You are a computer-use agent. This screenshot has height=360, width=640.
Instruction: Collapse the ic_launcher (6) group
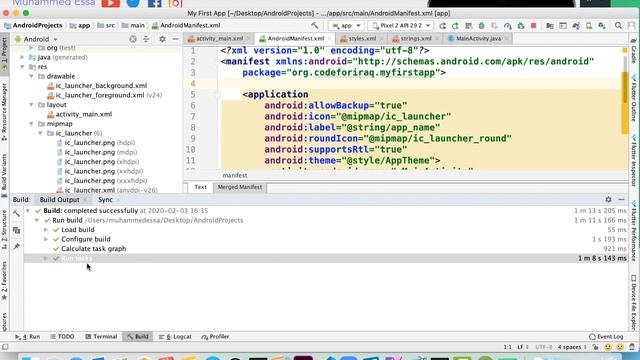point(40,133)
